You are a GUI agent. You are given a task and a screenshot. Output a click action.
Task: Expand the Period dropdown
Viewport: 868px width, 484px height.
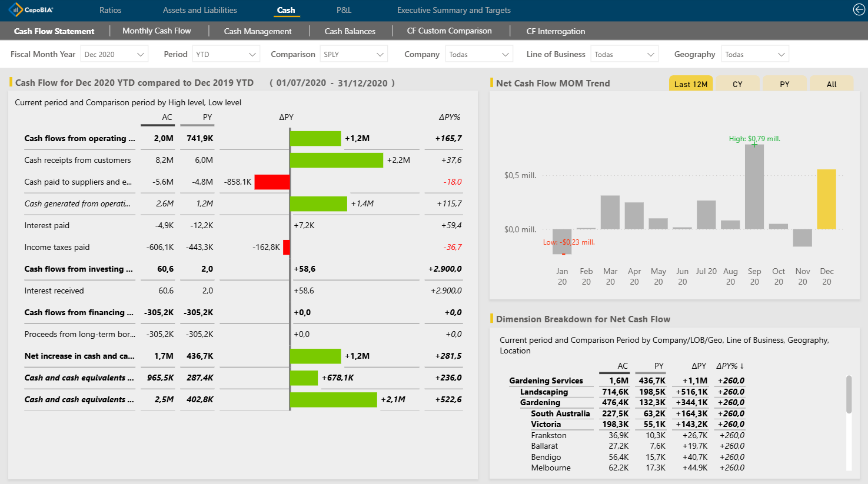(227, 54)
